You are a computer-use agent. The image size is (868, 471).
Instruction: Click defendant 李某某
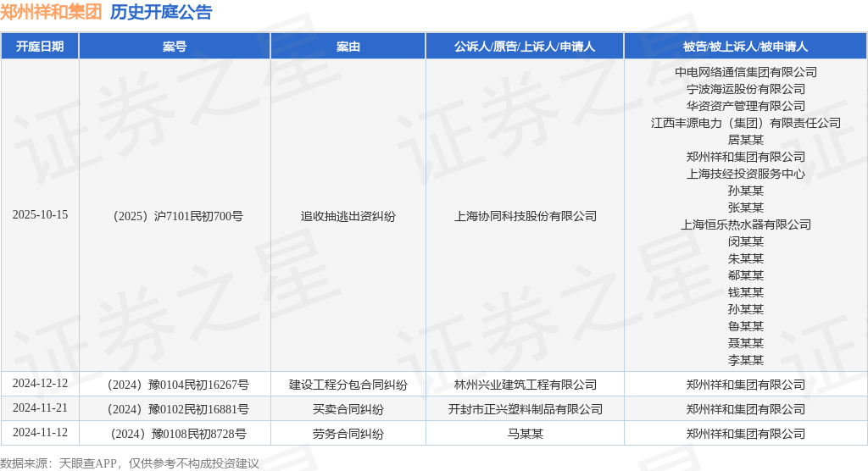click(746, 360)
